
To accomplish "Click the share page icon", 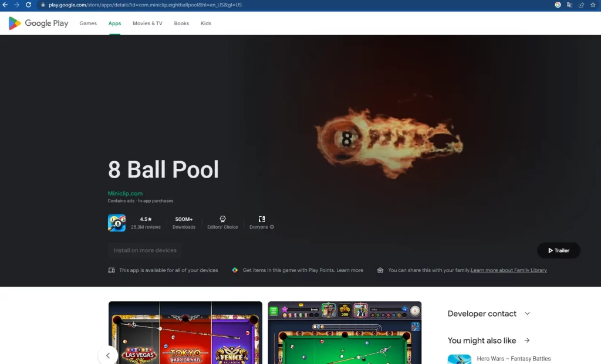I will [x=582, y=5].
